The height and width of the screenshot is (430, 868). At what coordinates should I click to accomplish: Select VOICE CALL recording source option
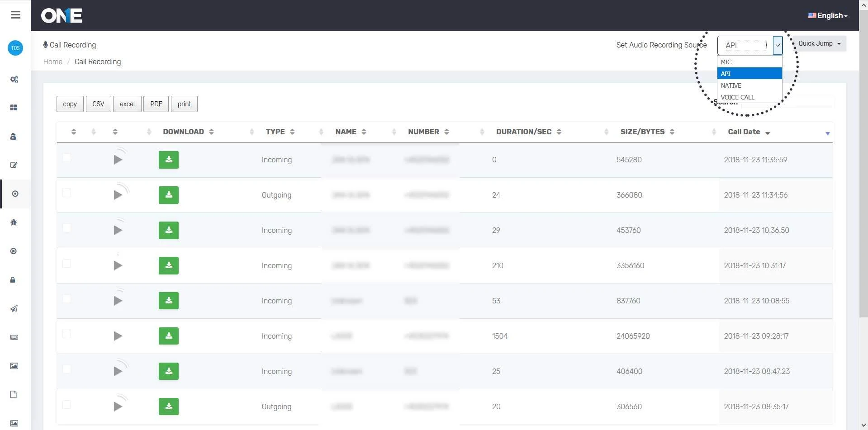(x=737, y=97)
